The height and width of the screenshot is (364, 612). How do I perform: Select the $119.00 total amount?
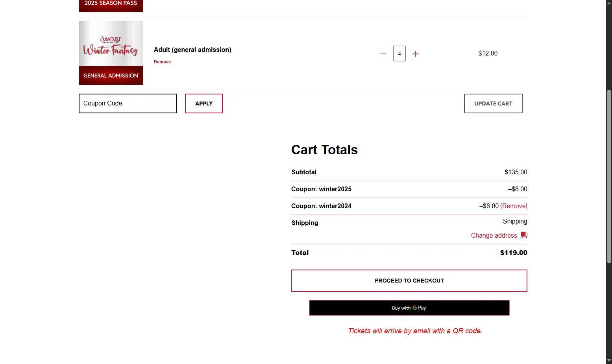pos(514,253)
